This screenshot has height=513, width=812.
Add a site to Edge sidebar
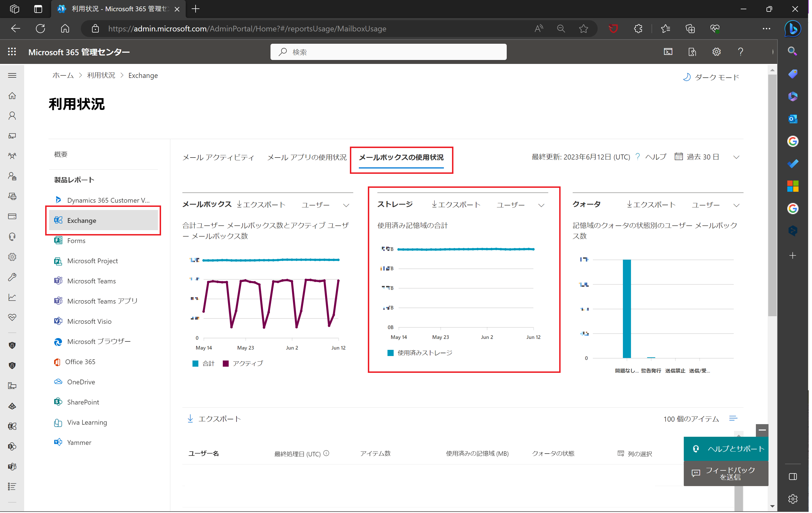[793, 256]
